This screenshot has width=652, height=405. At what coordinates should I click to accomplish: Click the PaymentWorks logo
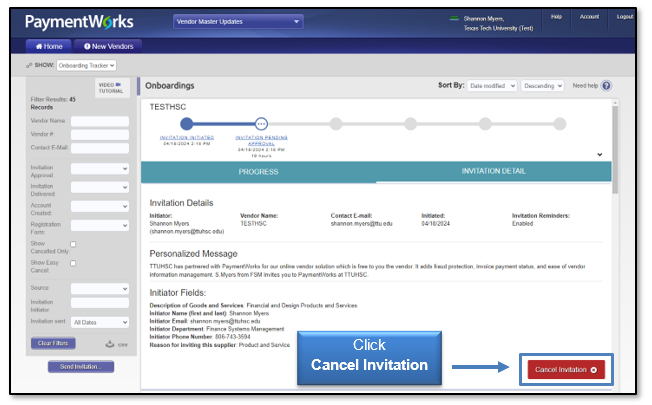click(x=79, y=22)
